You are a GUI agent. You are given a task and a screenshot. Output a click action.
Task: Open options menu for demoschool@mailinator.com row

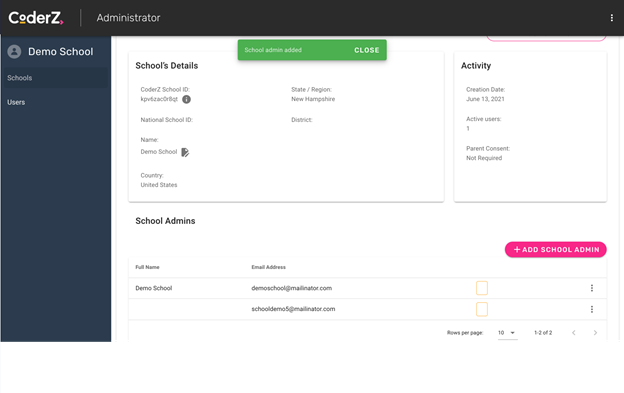pyautogui.click(x=592, y=288)
